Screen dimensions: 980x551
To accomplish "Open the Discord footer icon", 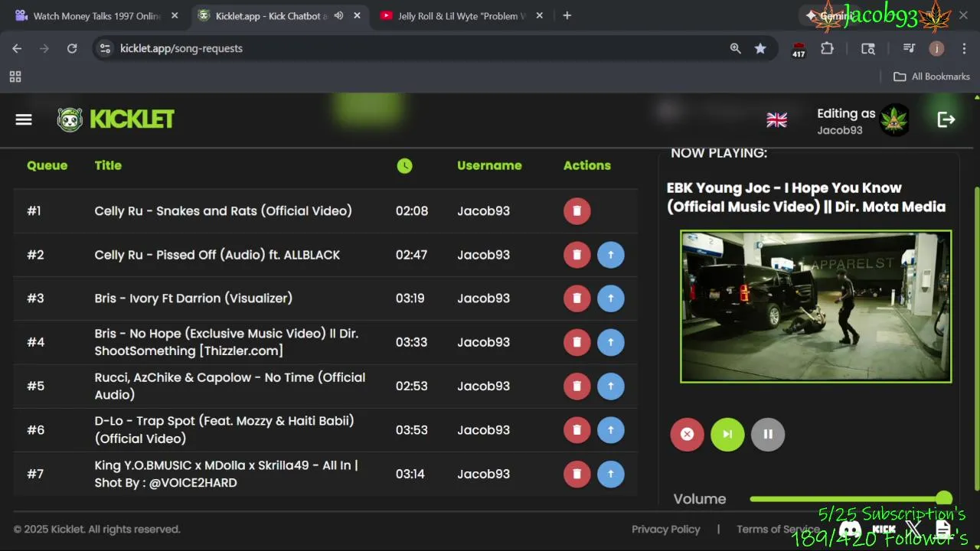I will 850,530.
